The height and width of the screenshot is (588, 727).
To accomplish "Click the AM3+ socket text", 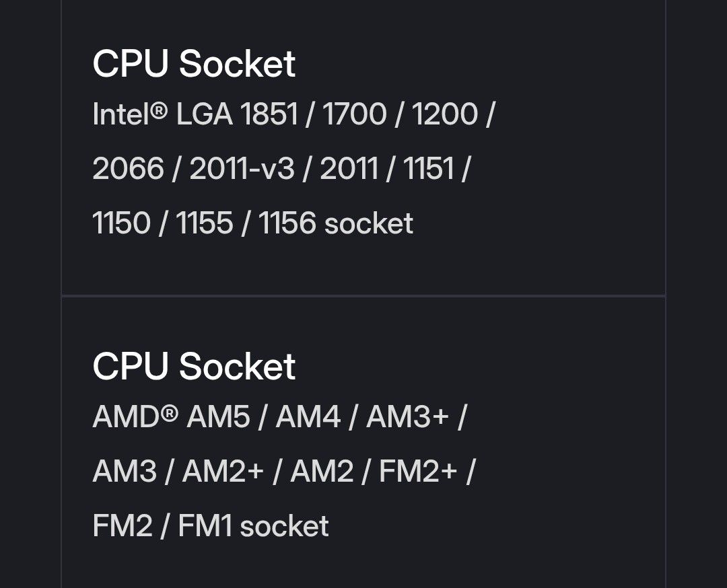I will (x=407, y=416).
